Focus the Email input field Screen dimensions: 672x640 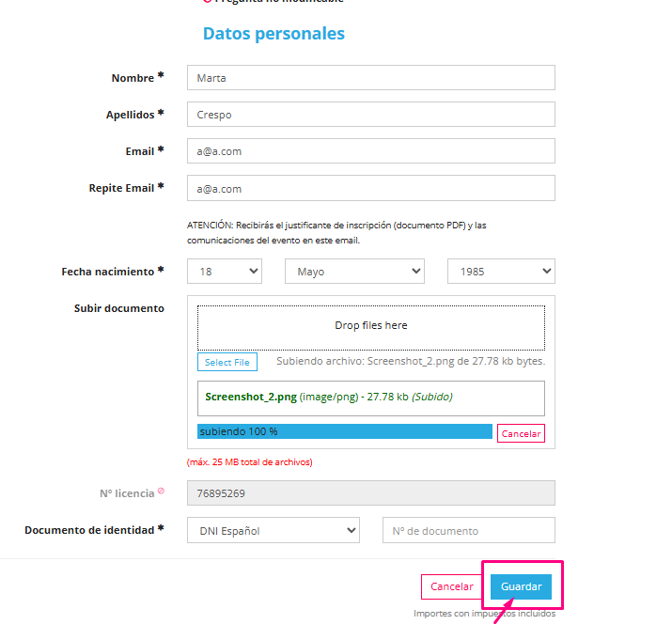pos(371,151)
